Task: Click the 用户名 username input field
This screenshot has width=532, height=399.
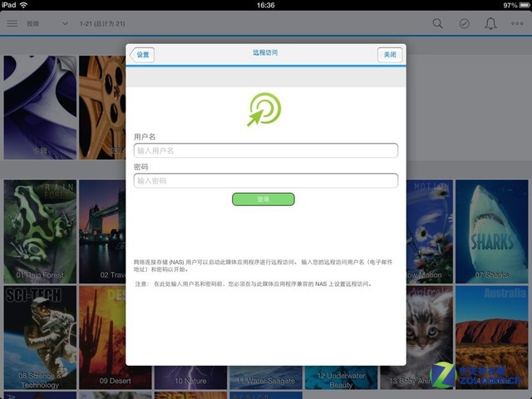Action: 265,150
